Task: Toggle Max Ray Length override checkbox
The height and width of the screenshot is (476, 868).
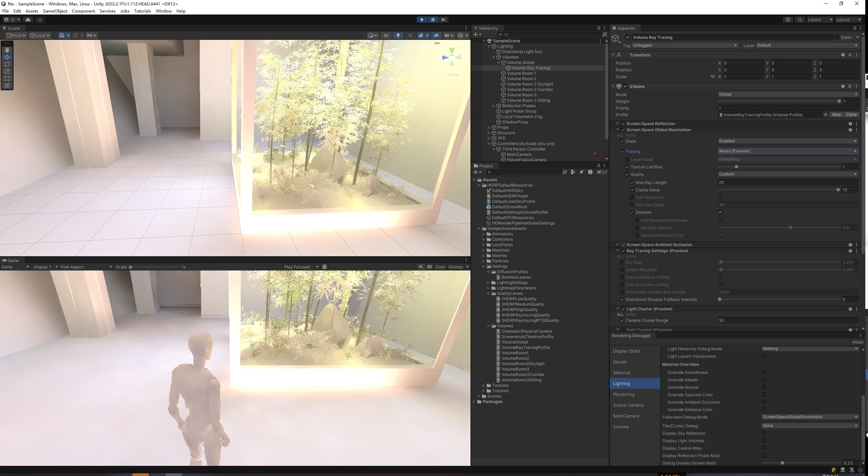Action: click(632, 182)
